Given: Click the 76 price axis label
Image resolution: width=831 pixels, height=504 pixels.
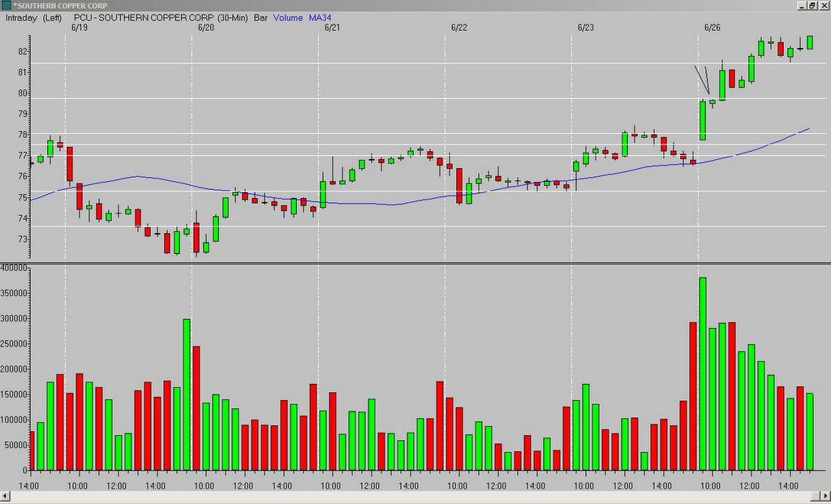Looking at the screenshot, I should pos(22,176).
